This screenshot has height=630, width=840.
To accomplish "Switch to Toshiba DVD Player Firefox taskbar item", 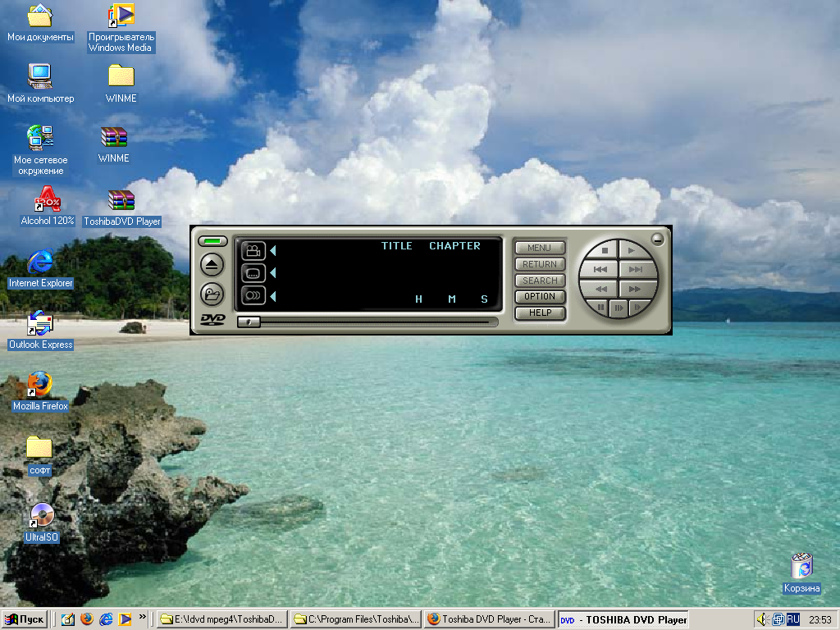I will (489, 619).
